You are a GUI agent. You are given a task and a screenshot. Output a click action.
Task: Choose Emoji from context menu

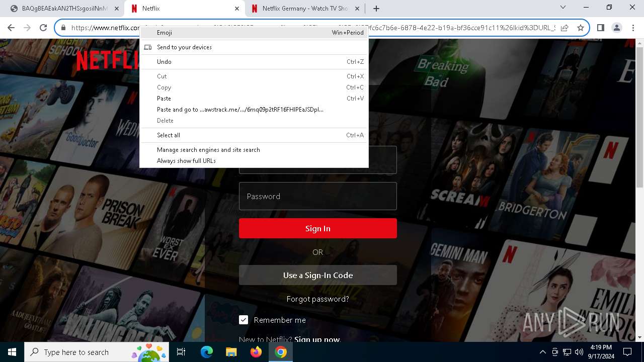click(x=254, y=33)
